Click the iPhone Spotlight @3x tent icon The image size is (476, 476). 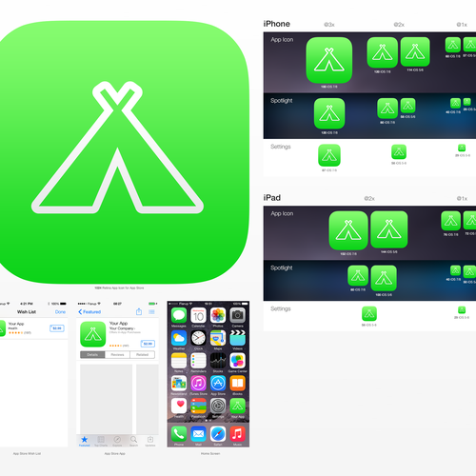(329, 113)
